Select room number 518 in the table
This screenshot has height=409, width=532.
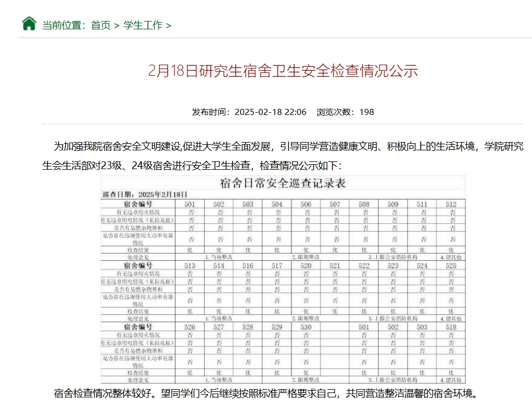point(451,327)
